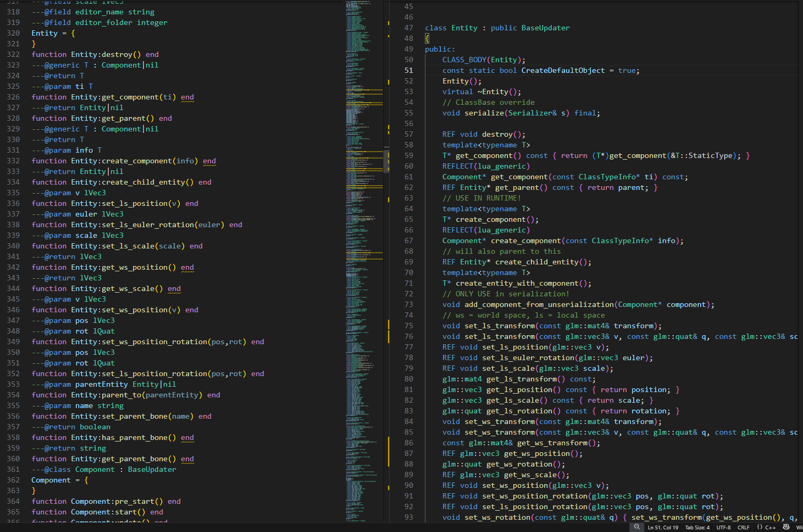Click line number 47 in right editor
This screenshot has width=803, height=532.
(x=408, y=28)
